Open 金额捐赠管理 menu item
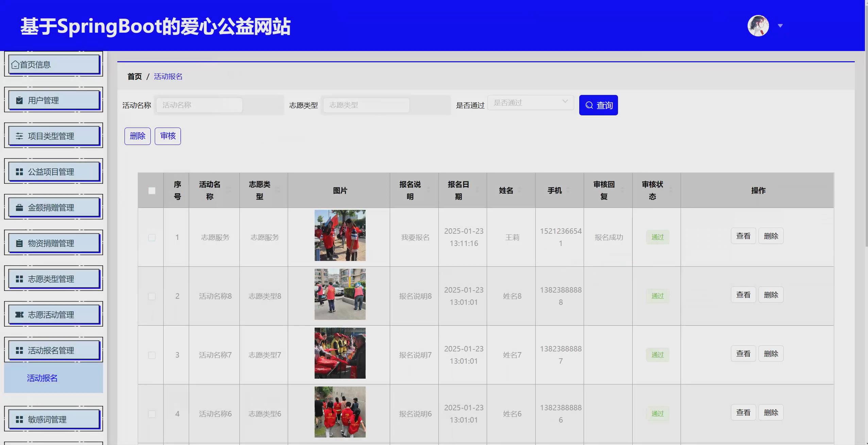This screenshot has height=445, width=868. (x=54, y=207)
